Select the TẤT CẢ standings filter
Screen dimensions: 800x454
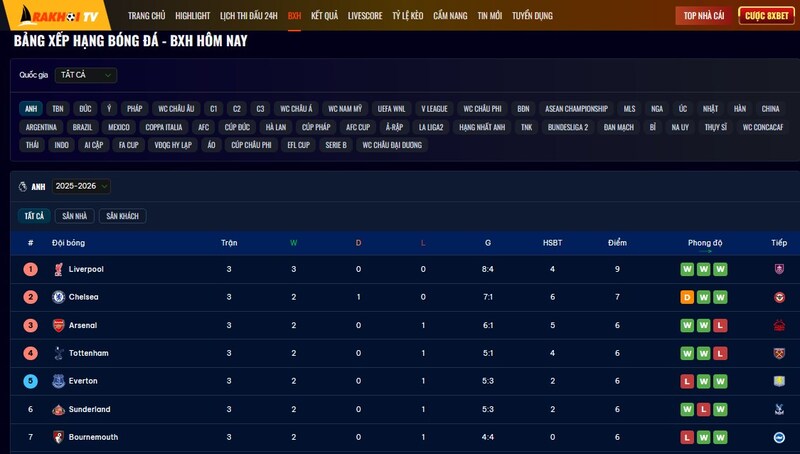tap(34, 216)
